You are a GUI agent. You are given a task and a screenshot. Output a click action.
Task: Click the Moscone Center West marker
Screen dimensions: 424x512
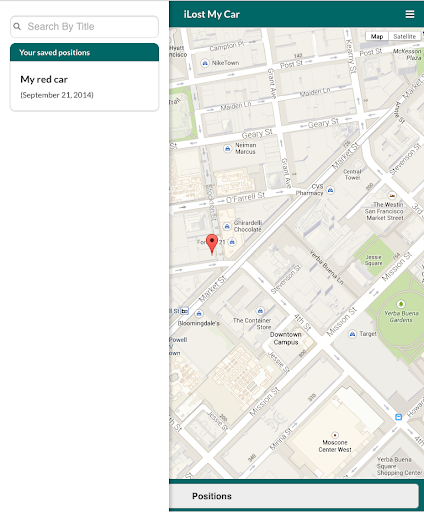click(x=335, y=435)
